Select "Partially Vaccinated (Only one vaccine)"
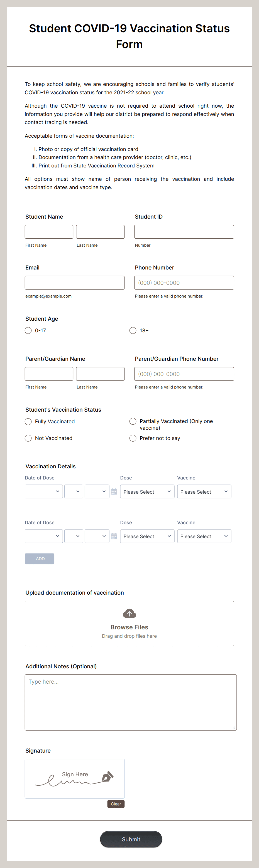 (133, 421)
